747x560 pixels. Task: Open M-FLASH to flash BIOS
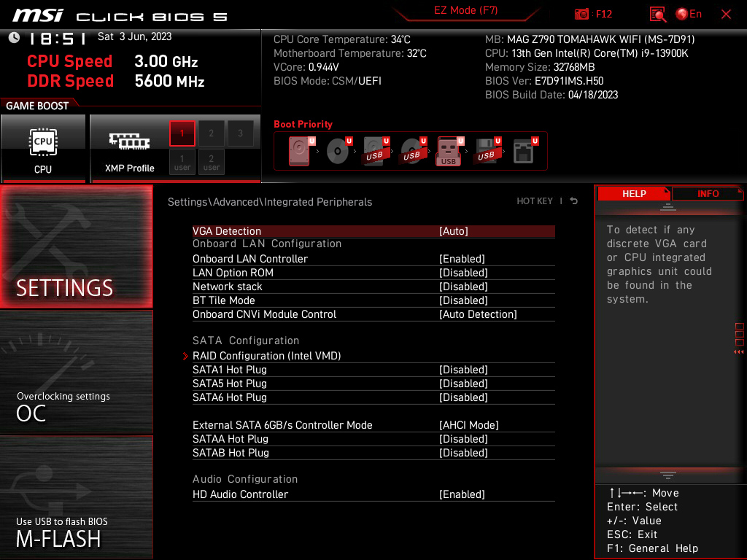76,497
